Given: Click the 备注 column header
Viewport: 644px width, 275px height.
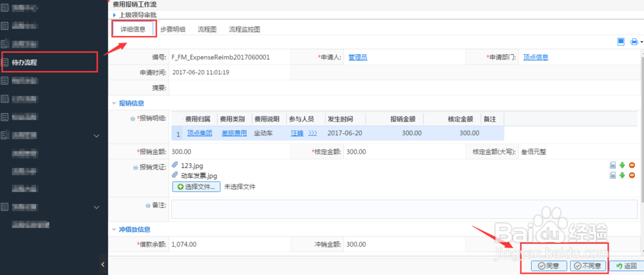Looking at the screenshot, I should tap(490, 119).
